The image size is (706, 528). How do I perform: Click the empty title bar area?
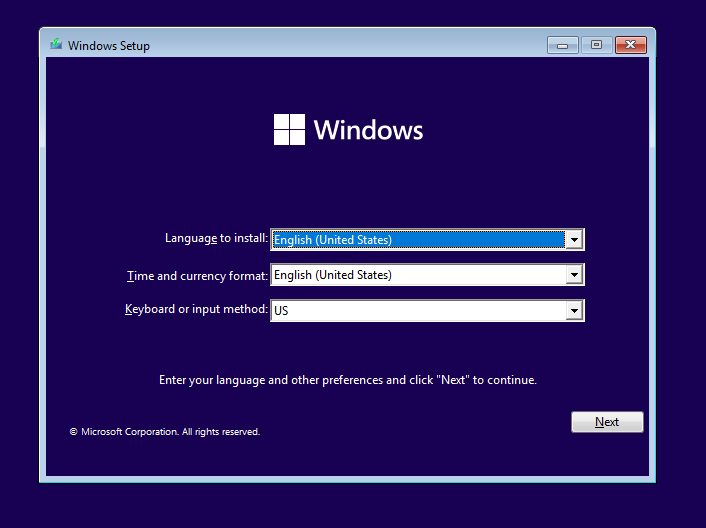tap(350, 45)
